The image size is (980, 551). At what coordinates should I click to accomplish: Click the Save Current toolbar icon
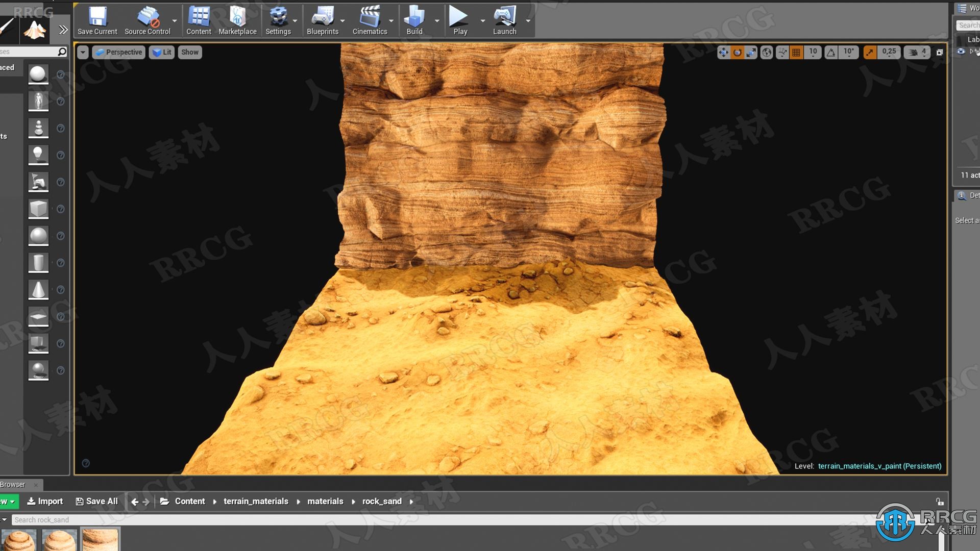(x=97, y=20)
